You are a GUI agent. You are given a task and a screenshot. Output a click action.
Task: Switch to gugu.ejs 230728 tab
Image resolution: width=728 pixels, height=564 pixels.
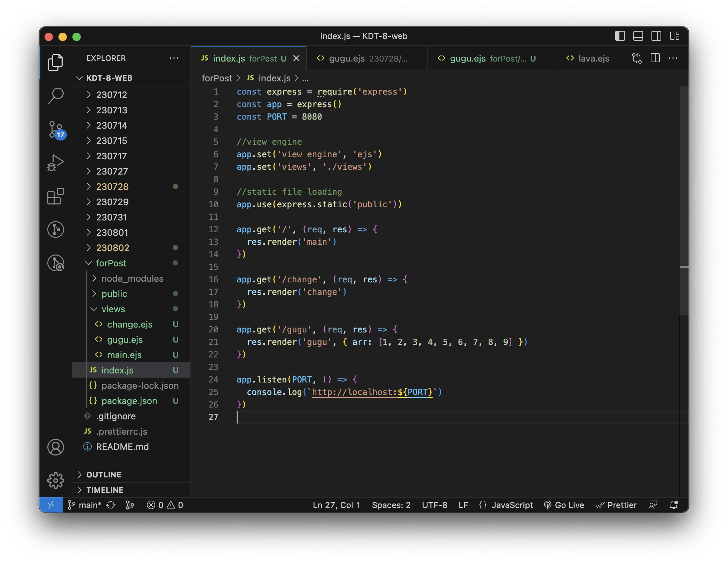pos(367,58)
